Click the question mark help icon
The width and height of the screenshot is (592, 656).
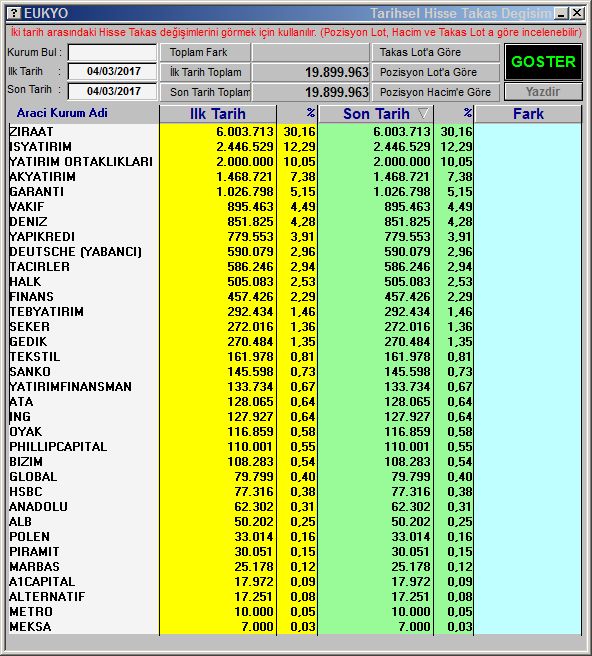pyautogui.click(x=14, y=13)
